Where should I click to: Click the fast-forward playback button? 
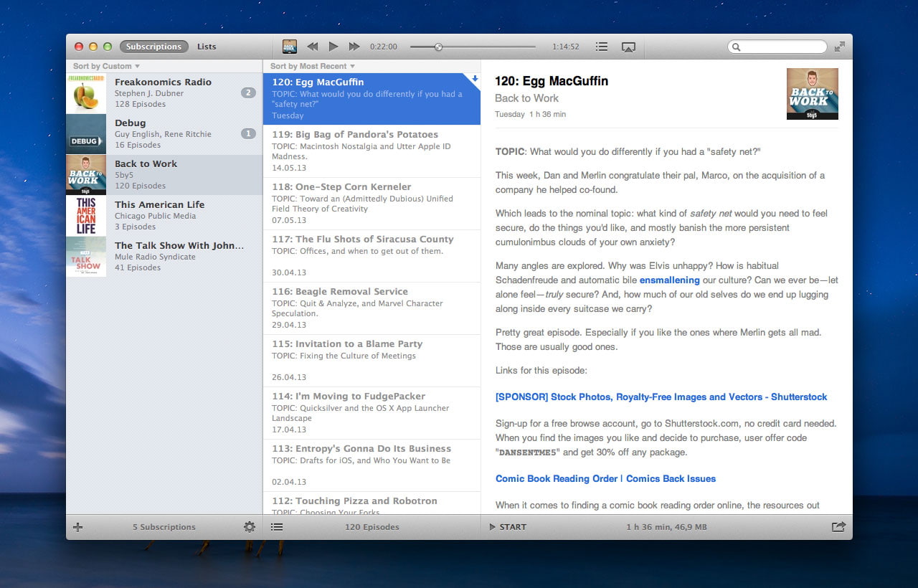click(354, 47)
